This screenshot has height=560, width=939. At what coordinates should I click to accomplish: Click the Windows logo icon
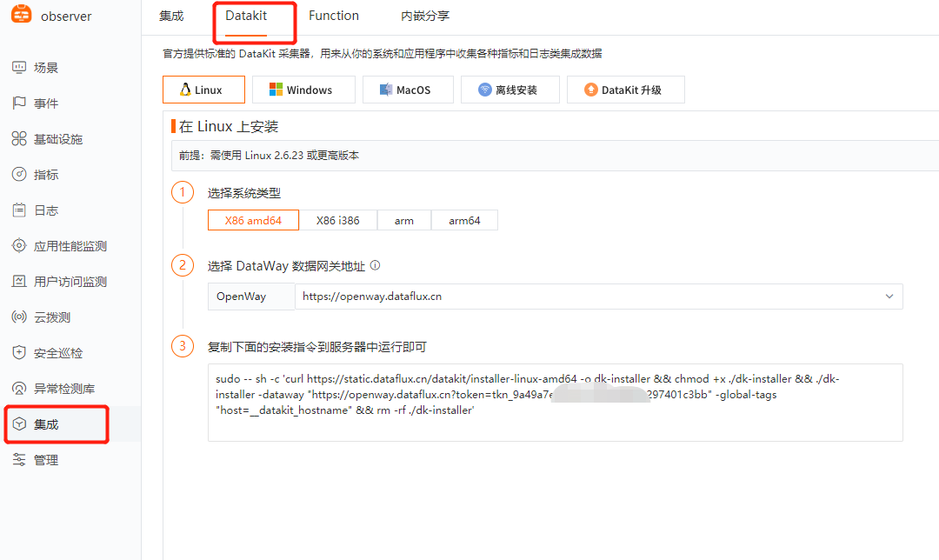point(276,90)
